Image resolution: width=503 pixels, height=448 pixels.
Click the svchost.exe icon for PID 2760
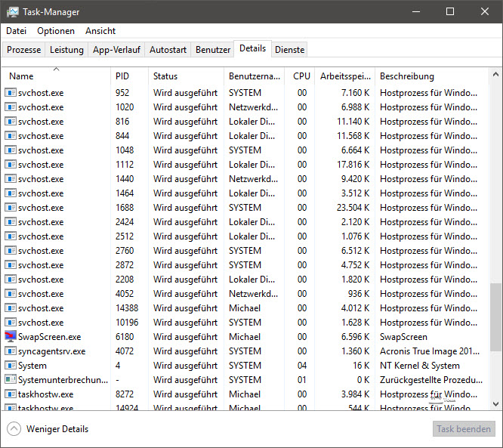pos(11,251)
